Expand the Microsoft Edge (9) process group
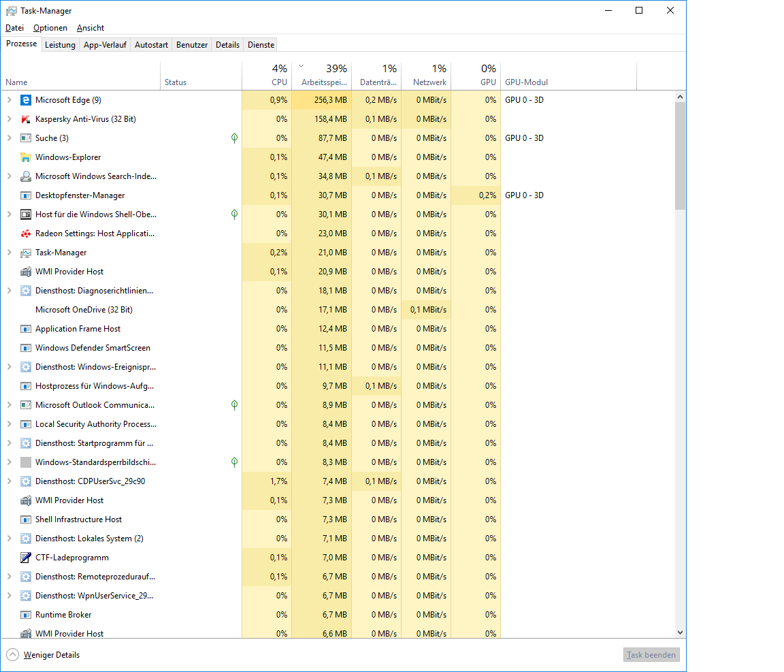Image resolution: width=784 pixels, height=672 pixels. click(x=9, y=100)
